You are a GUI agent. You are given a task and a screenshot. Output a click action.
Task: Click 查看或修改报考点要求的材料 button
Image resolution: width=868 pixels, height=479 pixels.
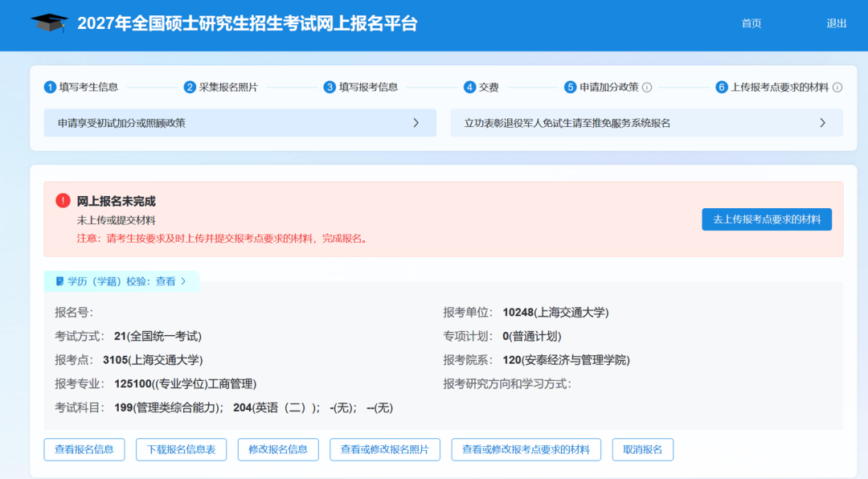pos(526,449)
